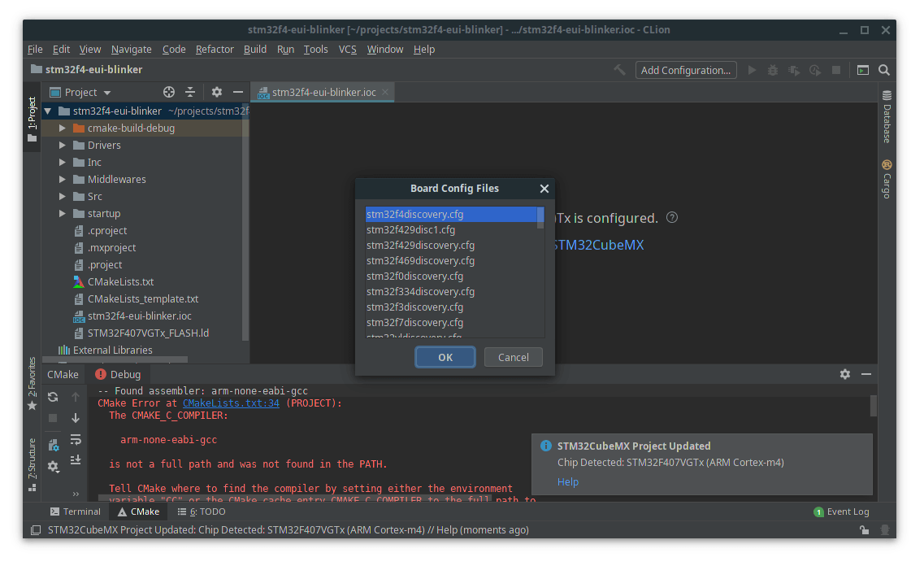
Task: Click the CMakeLists.txt:34 error link
Action: click(231, 403)
